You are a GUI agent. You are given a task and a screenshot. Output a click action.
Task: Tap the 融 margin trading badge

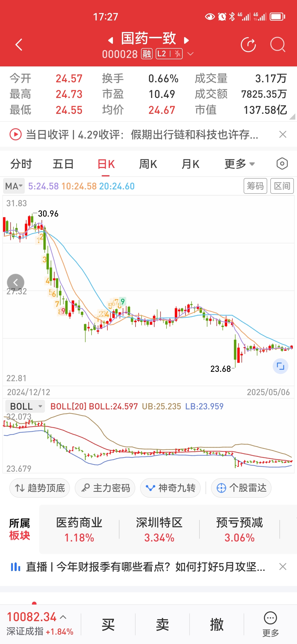pyautogui.click(x=147, y=54)
